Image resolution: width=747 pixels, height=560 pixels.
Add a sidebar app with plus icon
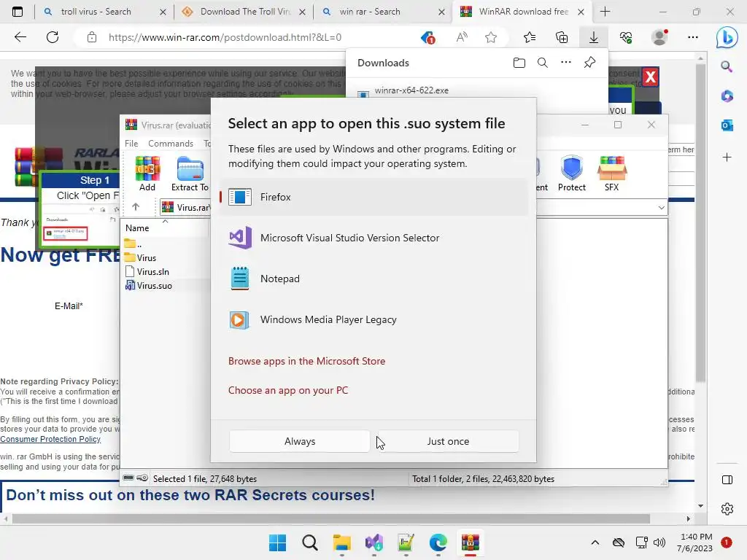727,157
